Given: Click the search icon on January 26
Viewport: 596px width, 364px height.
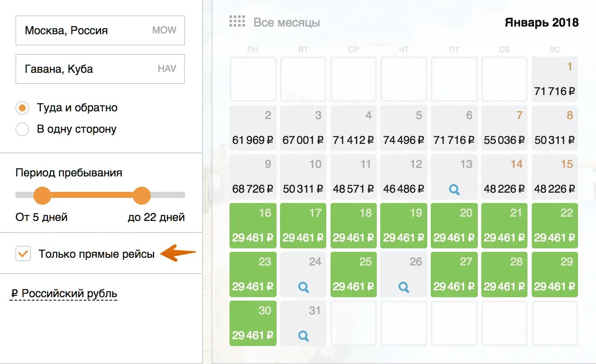Looking at the screenshot, I should 404,287.
